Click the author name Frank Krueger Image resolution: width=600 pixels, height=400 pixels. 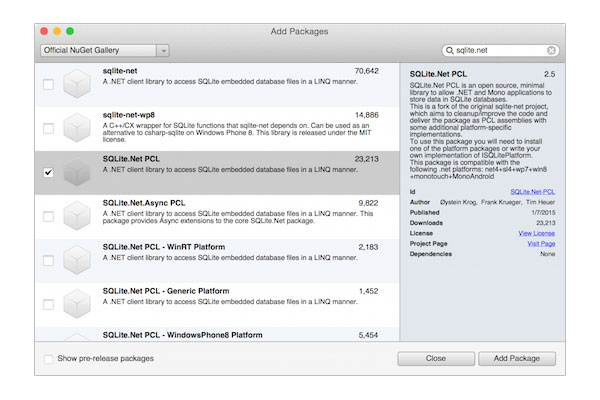click(501, 202)
